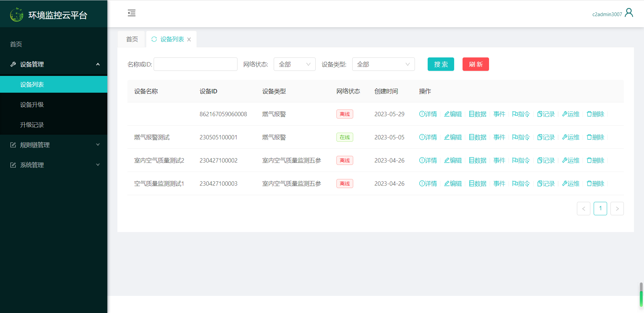Delete device 862167059060008 via 删除

[x=595, y=114]
